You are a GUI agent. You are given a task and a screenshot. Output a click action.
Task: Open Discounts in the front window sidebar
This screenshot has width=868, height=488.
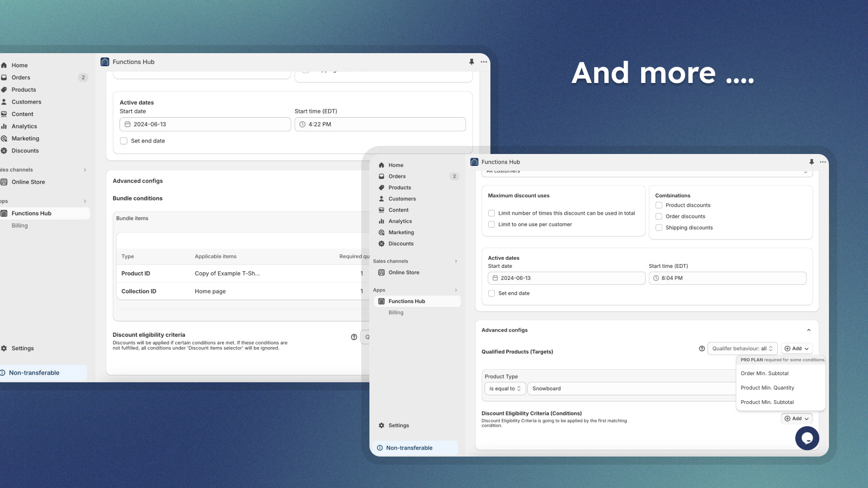click(400, 244)
